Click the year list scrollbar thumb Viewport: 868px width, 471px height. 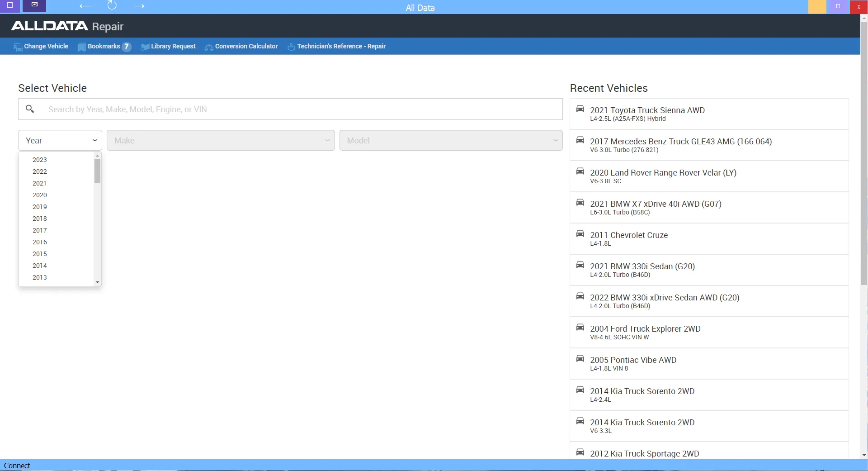(97, 171)
